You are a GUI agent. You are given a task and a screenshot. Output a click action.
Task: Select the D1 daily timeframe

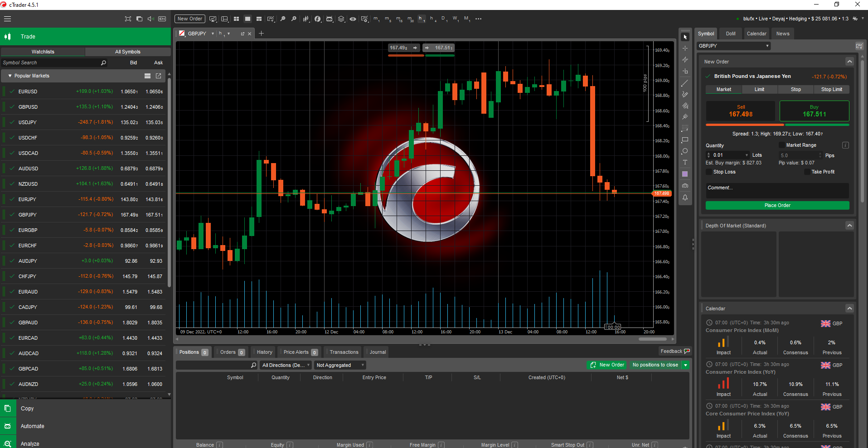(x=444, y=19)
